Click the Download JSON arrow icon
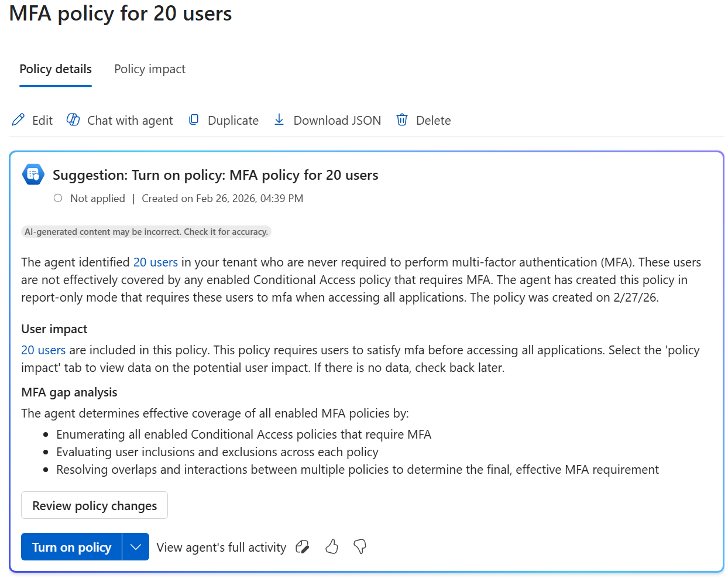Image resolution: width=728 pixels, height=578 pixels. click(x=279, y=120)
